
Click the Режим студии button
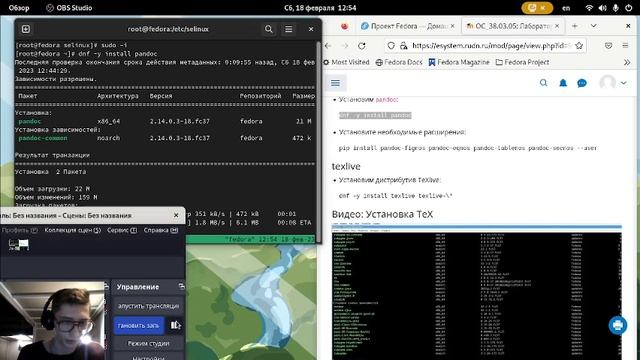click(148, 344)
